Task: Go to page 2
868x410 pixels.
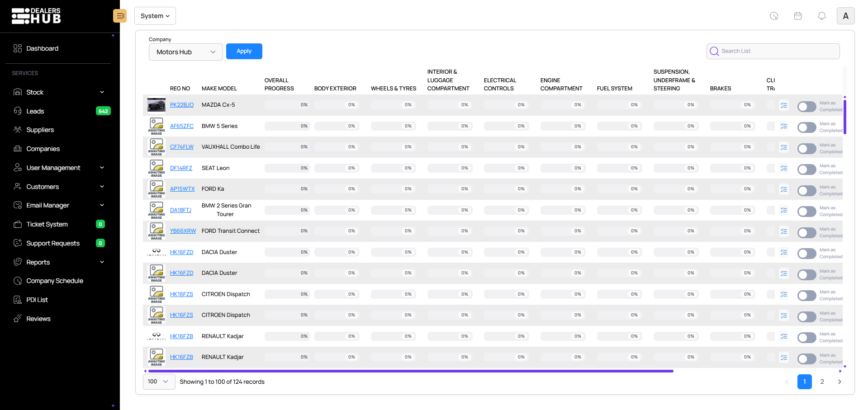Action: [822, 382]
